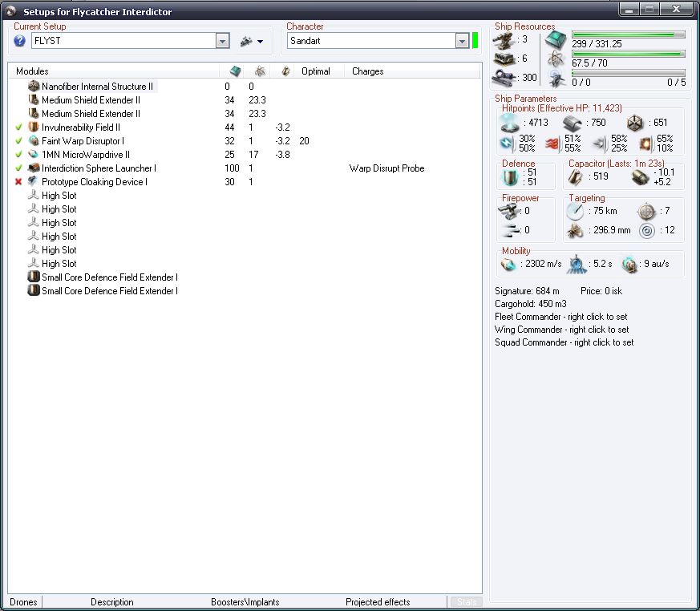Toggle the Interdiction Sphere Launcher I checkmark
This screenshot has height=611, width=700.
(18, 168)
